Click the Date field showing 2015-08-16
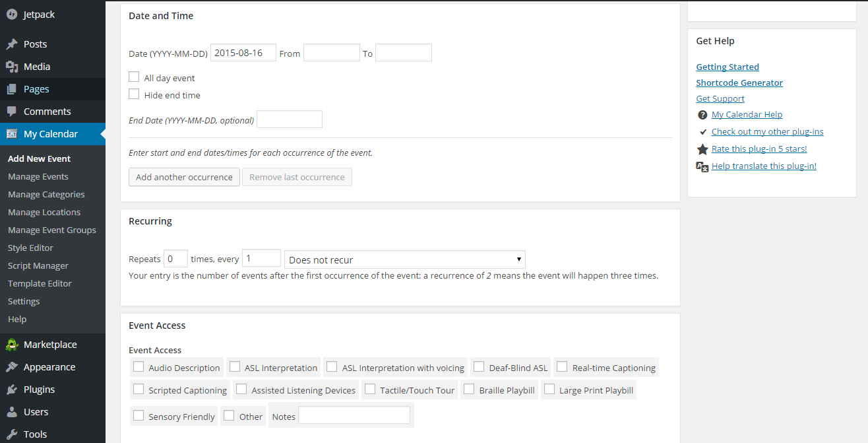 pos(243,53)
